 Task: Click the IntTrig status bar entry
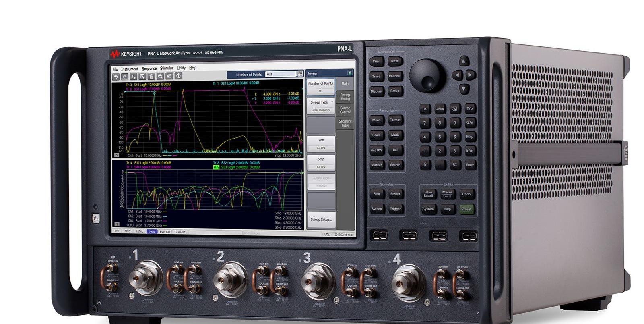(x=139, y=232)
